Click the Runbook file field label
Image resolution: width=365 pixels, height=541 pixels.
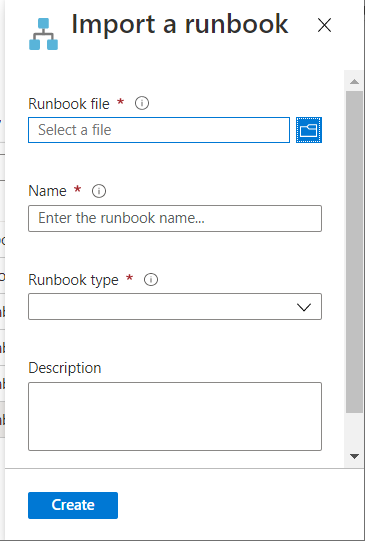pos(69,104)
